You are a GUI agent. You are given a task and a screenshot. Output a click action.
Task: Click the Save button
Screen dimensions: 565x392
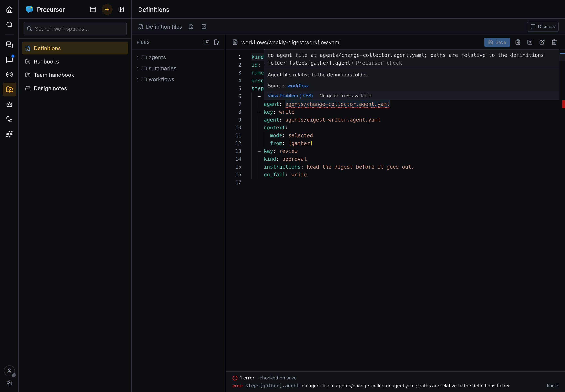point(497,42)
